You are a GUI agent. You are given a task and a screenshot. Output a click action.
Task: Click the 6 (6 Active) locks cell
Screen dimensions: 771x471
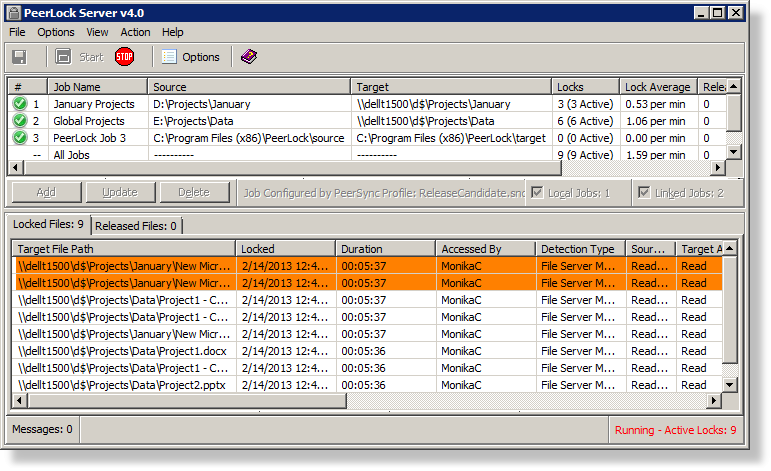pyautogui.click(x=585, y=121)
